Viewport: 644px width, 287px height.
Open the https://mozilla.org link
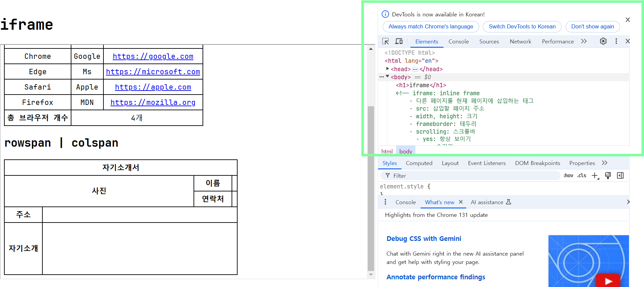(x=153, y=102)
